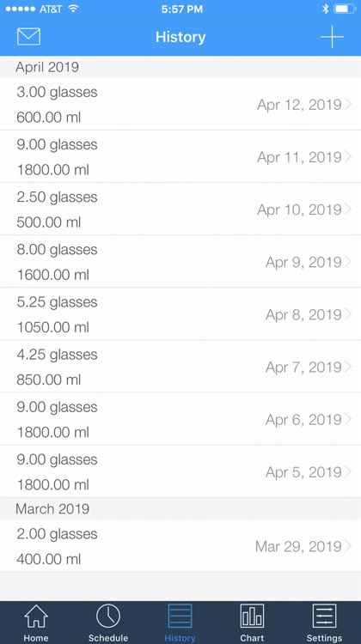Add a new entry with plus icon
Screen dimensions: 361x644
point(332,37)
